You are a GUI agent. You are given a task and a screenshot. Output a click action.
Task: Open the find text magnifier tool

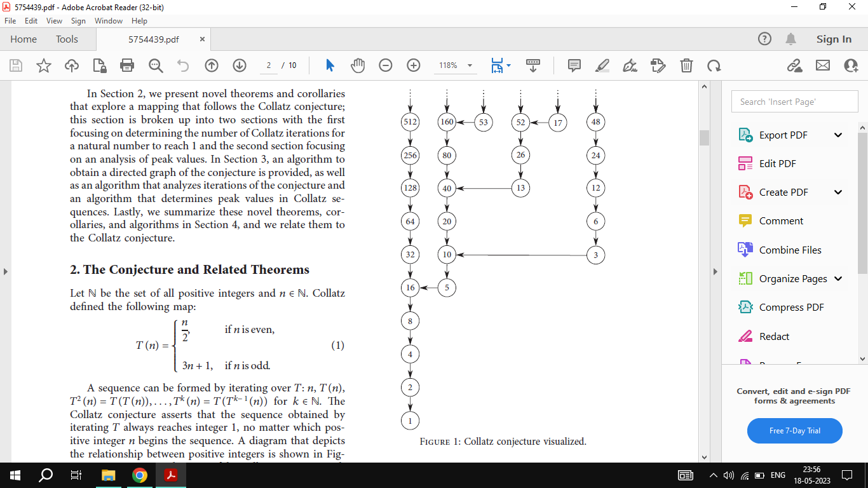click(156, 65)
